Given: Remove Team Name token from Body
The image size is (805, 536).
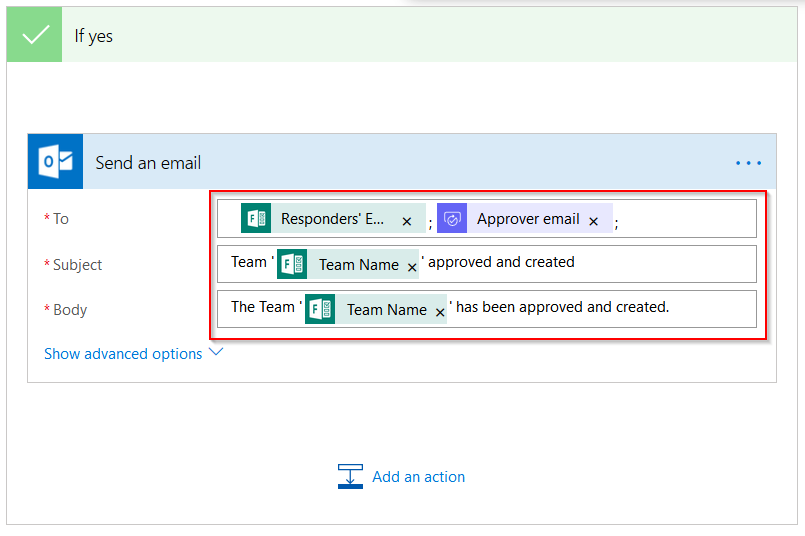Looking at the screenshot, I should (x=440, y=312).
